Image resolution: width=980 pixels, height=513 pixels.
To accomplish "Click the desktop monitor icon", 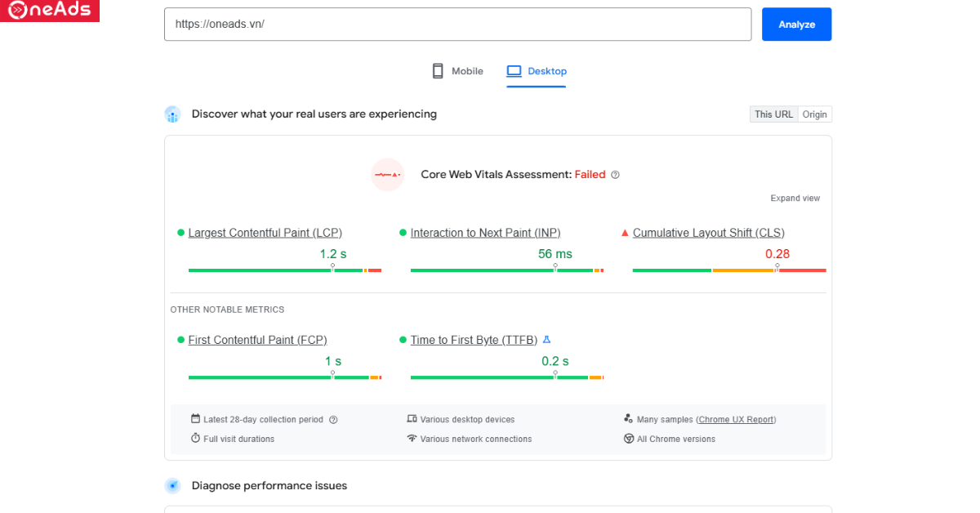I will (514, 71).
